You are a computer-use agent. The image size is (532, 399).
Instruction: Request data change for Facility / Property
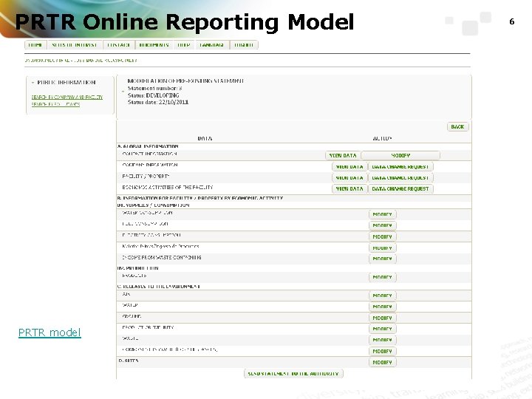(400, 177)
